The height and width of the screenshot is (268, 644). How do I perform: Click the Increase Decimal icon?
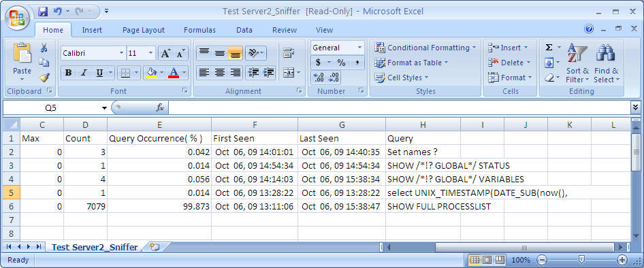coord(319,77)
